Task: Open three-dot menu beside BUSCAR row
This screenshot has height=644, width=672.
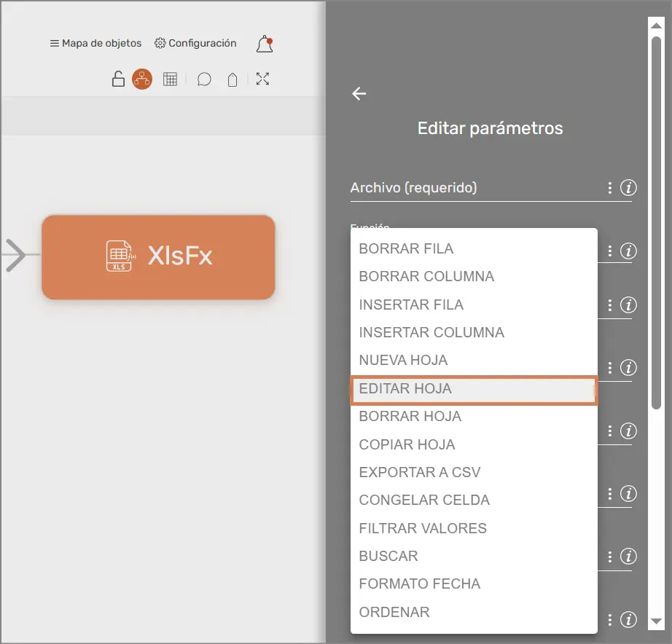Action: click(609, 557)
